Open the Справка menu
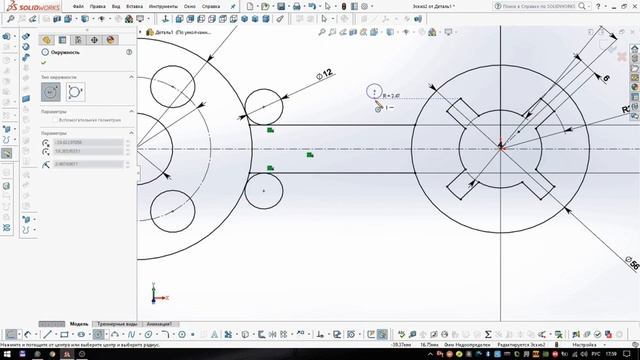 (211, 7)
